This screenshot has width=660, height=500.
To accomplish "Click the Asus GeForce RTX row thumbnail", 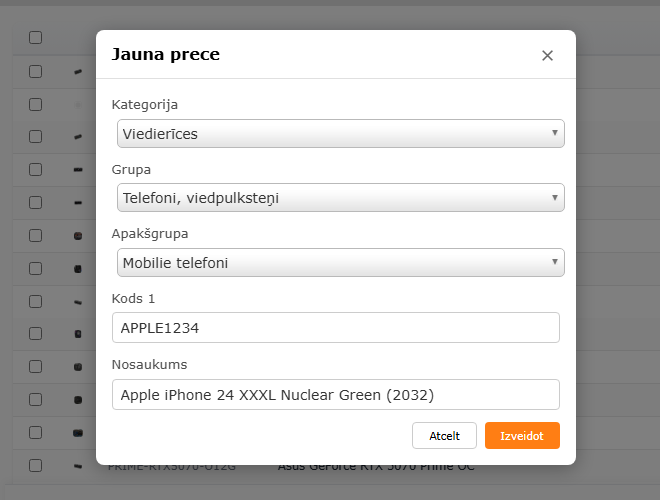I will click(78, 467).
